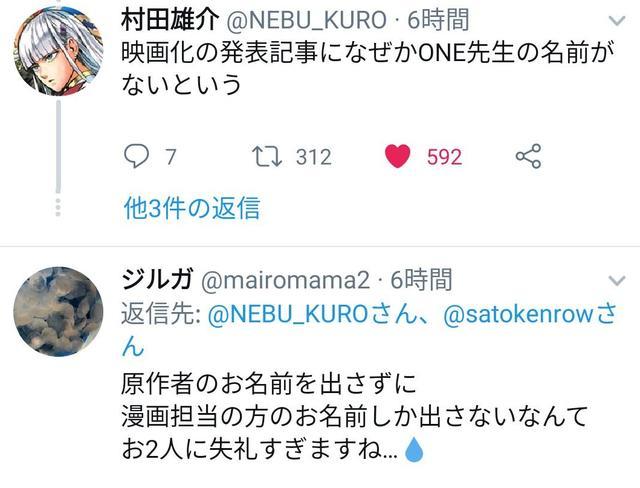Show the 他3件の返信 replies
The image size is (640, 488).
point(190,208)
